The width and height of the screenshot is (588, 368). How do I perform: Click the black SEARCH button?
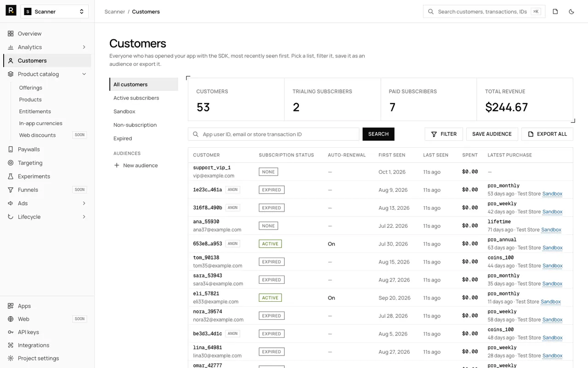[x=379, y=134]
